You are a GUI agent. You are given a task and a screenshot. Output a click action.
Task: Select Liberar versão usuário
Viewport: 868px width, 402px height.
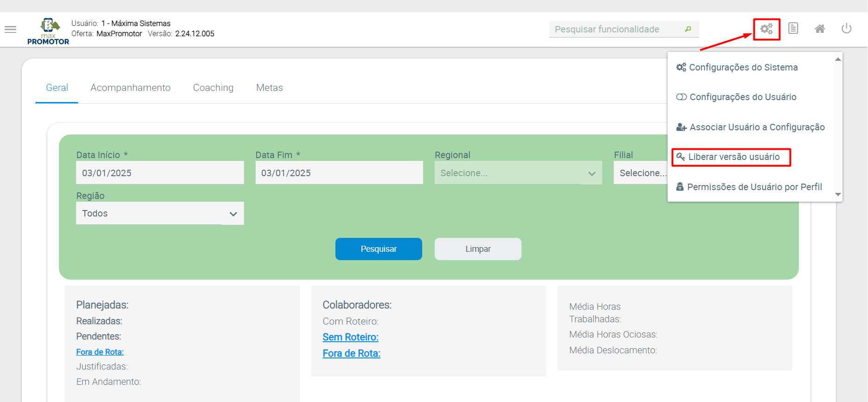[x=733, y=157]
